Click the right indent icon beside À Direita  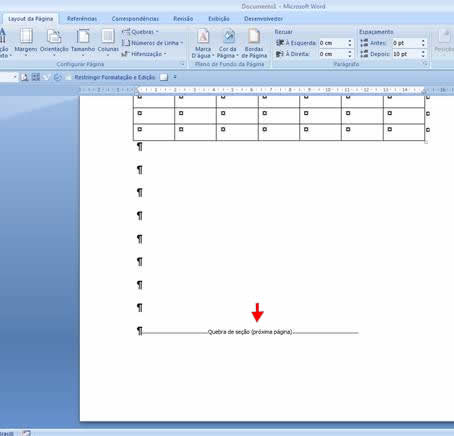tap(280, 54)
